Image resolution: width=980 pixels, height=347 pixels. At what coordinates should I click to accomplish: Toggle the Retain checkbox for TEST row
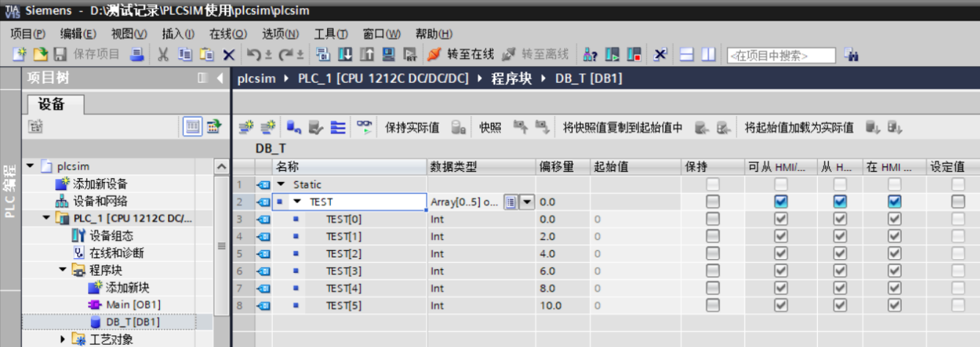click(x=712, y=202)
